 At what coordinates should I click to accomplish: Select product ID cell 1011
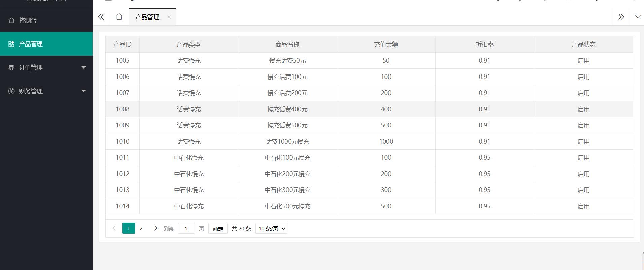click(x=123, y=158)
